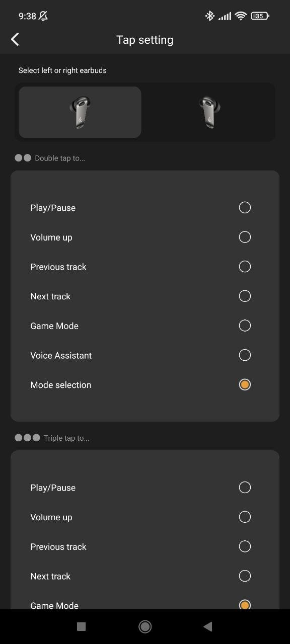This screenshot has width=290, height=644.
Task: Tap the Android recent apps square
Action: coord(81,626)
